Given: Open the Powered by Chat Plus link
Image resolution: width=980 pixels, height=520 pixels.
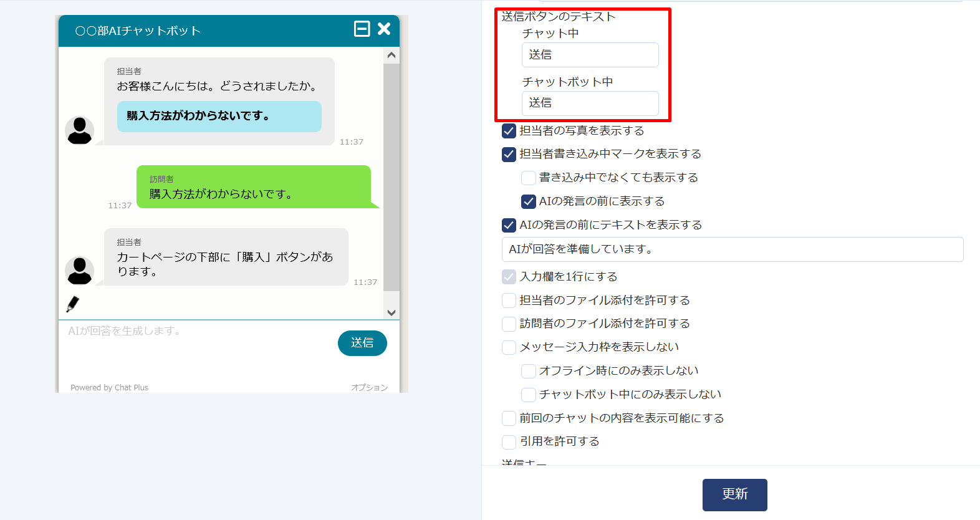Looking at the screenshot, I should (x=109, y=387).
